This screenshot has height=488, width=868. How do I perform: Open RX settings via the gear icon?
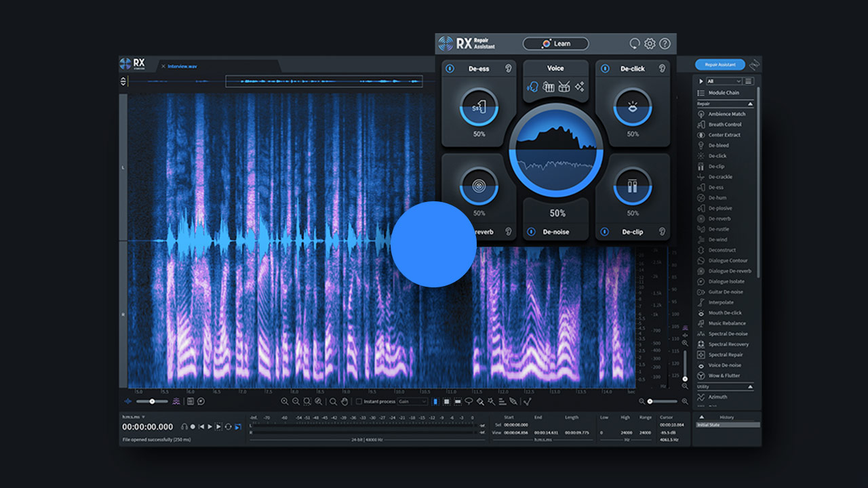[650, 43]
